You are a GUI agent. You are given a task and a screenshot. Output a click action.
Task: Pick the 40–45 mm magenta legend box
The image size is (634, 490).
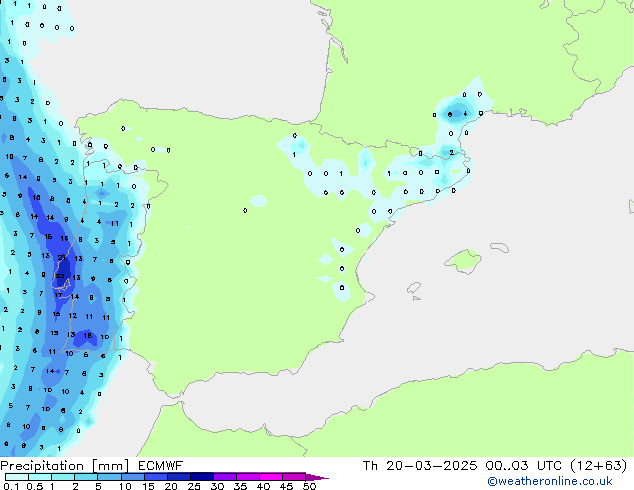click(271, 477)
